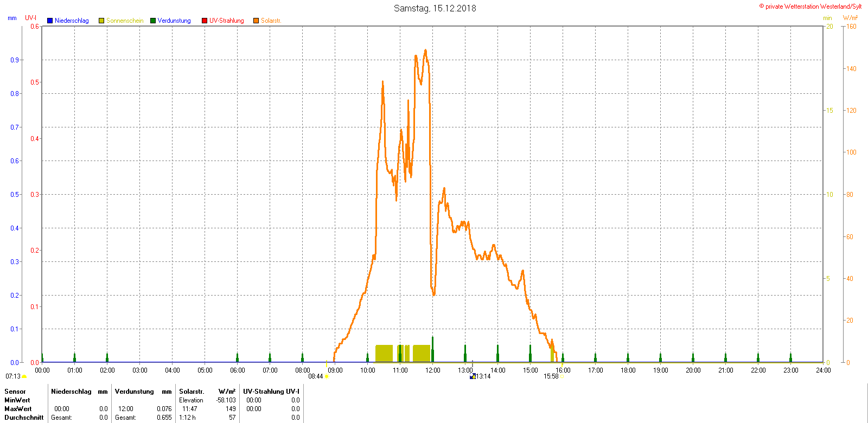Select the UV-Strahlung legend label
Image resolution: width=868 pixels, height=423 pixels.
click(227, 21)
